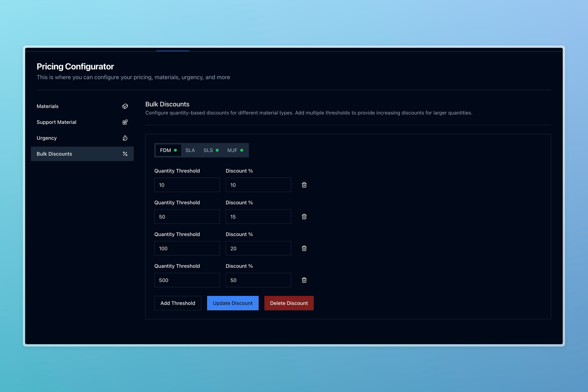Screen dimensions: 588x392
Task: Edit the discount field showing 20
Action: coord(258,248)
